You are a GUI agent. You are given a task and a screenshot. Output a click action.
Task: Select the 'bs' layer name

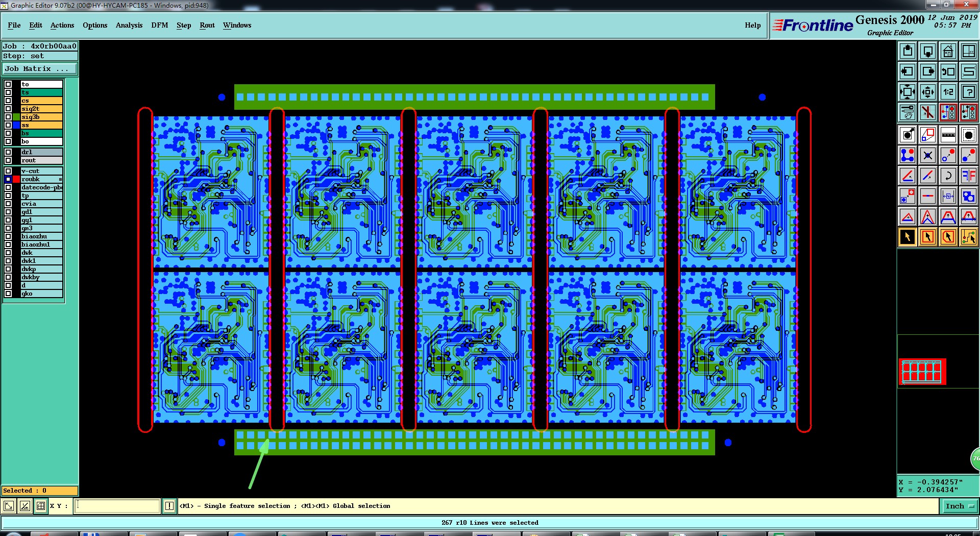[42, 133]
